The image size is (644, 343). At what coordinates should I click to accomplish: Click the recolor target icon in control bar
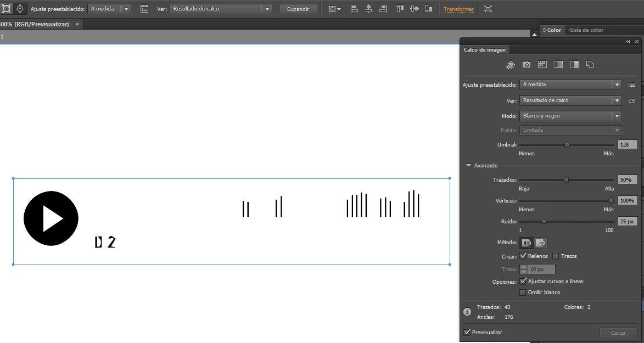(20, 9)
